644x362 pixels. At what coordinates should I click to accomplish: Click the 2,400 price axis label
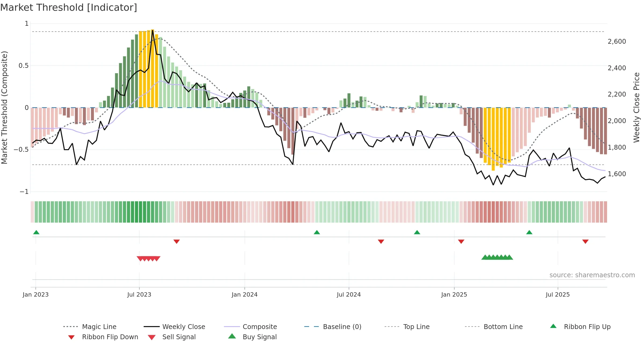pos(617,68)
